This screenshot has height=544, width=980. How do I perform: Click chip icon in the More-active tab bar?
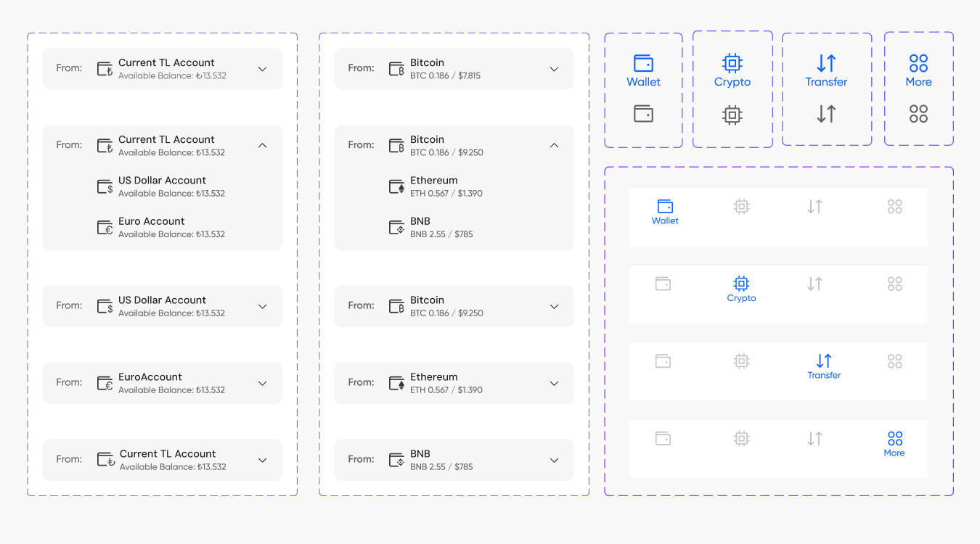click(x=741, y=439)
